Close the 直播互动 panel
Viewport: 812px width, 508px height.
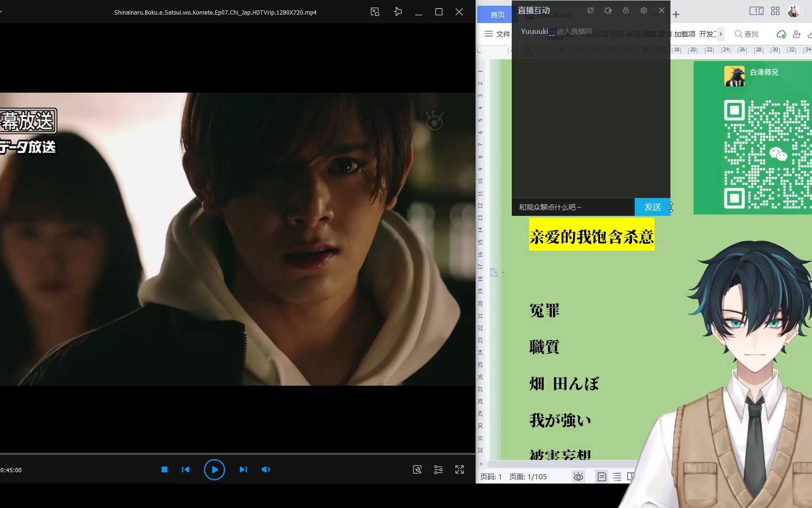[x=662, y=10]
